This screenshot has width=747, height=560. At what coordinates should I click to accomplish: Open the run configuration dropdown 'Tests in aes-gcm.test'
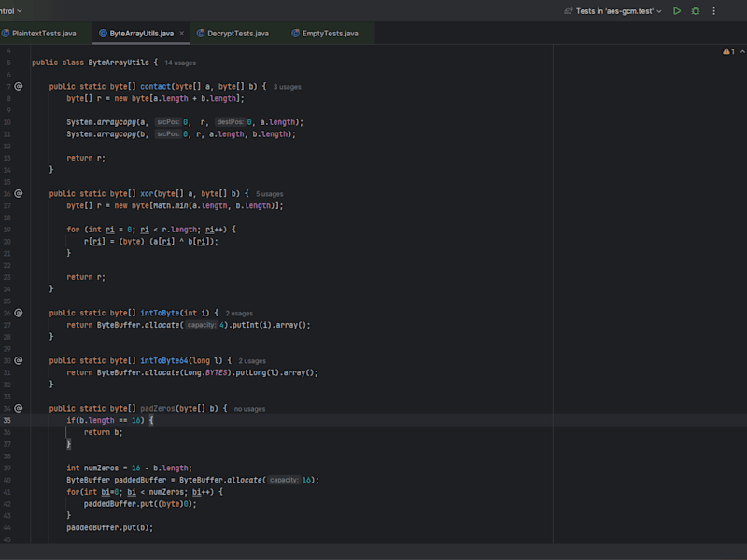click(x=613, y=11)
